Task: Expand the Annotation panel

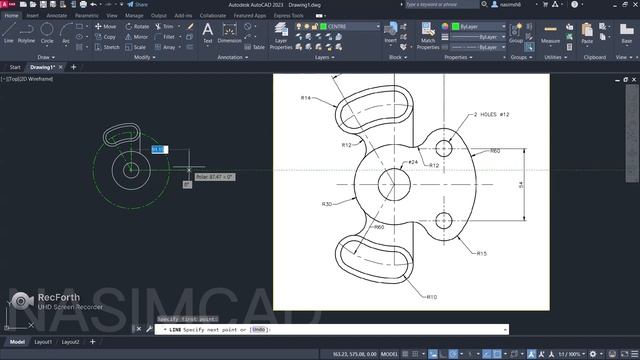Action: tap(233, 58)
